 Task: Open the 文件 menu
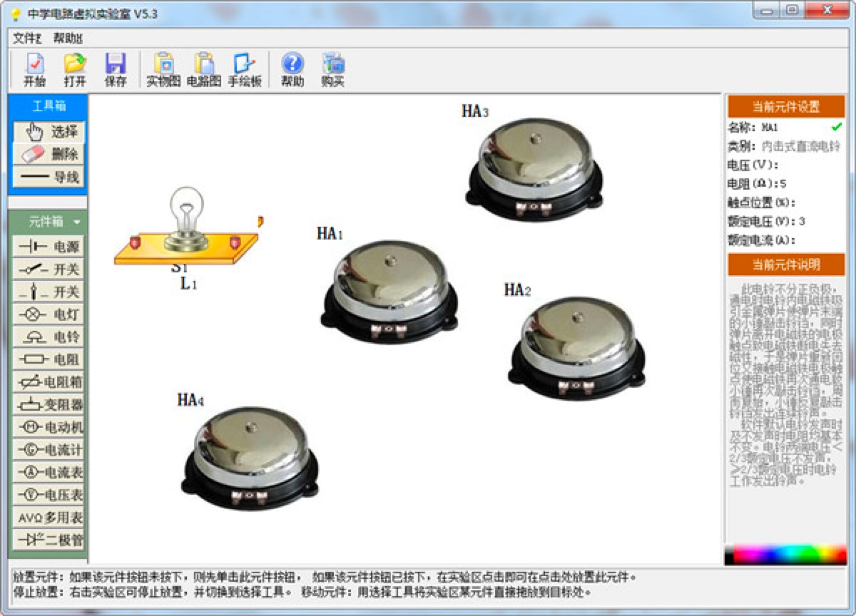pyautogui.click(x=28, y=38)
